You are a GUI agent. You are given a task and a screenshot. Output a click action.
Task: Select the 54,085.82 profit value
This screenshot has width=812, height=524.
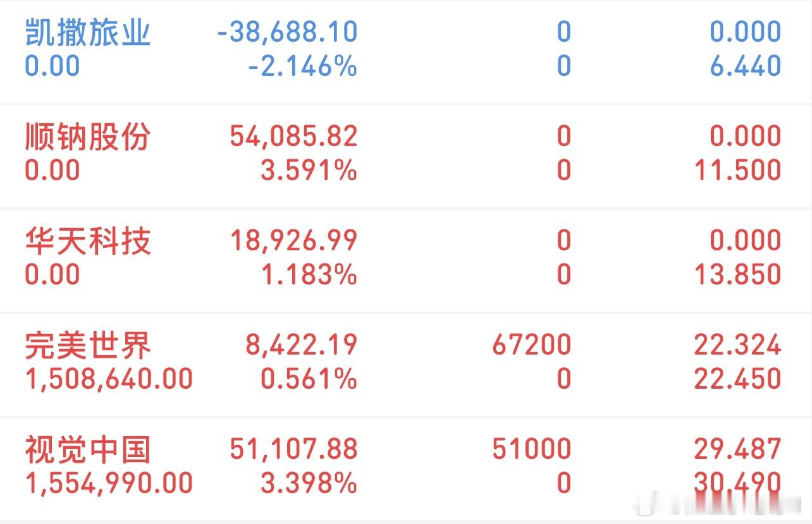(293, 136)
